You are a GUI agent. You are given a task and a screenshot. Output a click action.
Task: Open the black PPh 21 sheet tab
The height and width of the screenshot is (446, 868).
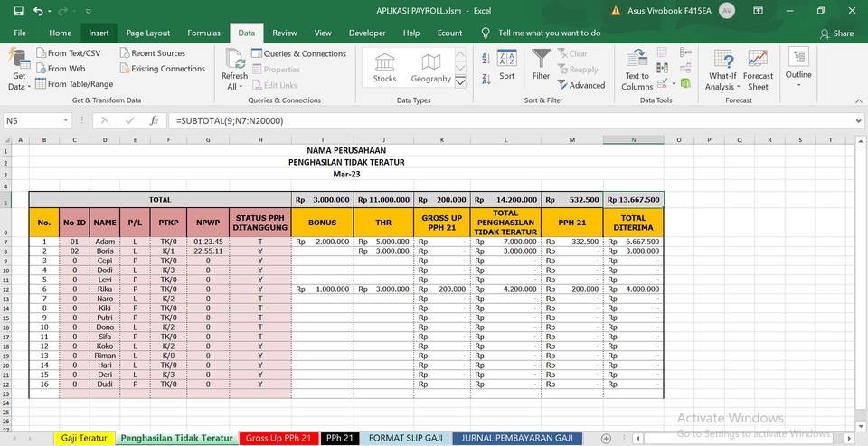tap(340, 438)
